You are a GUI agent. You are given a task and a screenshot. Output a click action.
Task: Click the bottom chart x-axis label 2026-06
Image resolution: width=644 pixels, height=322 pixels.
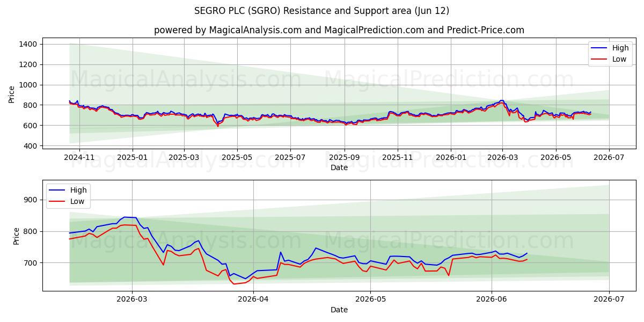coord(492,300)
